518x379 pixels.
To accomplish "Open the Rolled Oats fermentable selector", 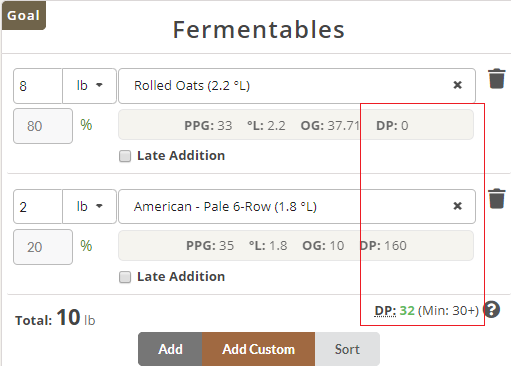I will click(x=297, y=86).
